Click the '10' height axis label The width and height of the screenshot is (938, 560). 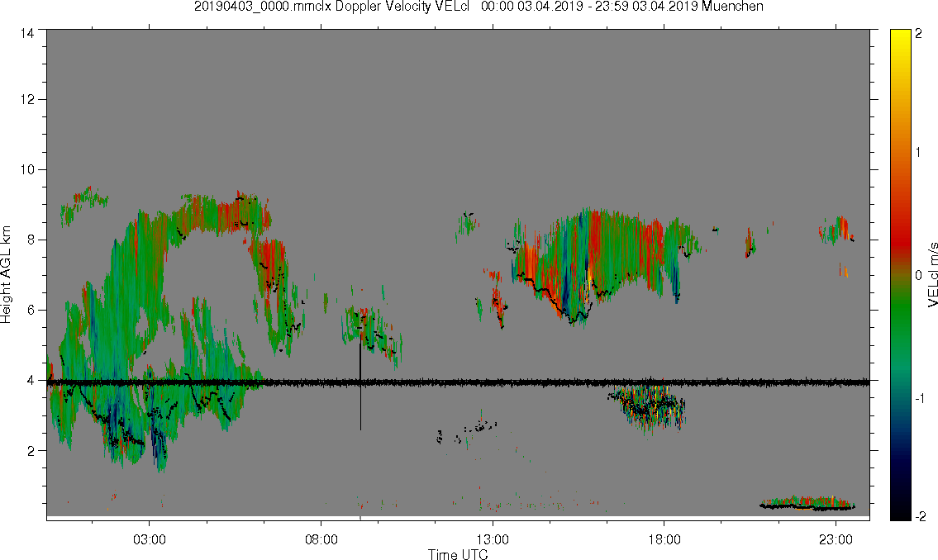pos(27,169)
